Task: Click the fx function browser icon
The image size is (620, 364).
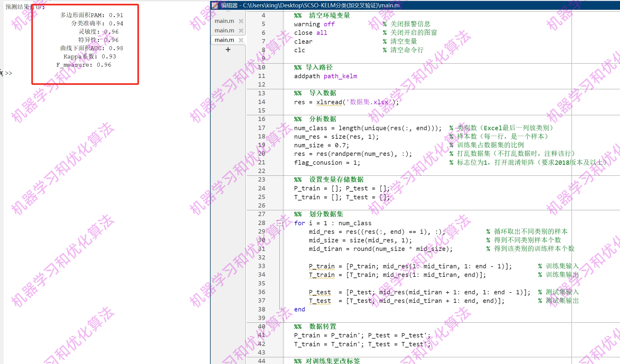Action: pos(1,73)
